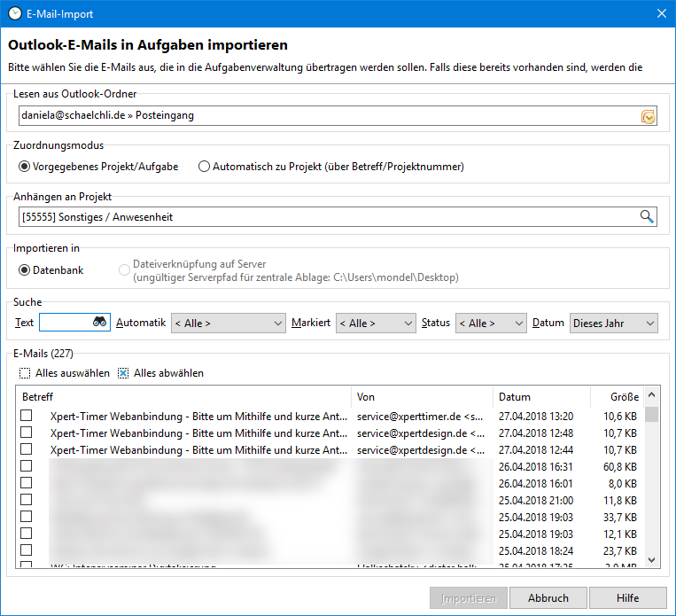
Task: Tick checkbox of first Xpert-Timer Webanbindung email
Action: click(x=27, y=416)
